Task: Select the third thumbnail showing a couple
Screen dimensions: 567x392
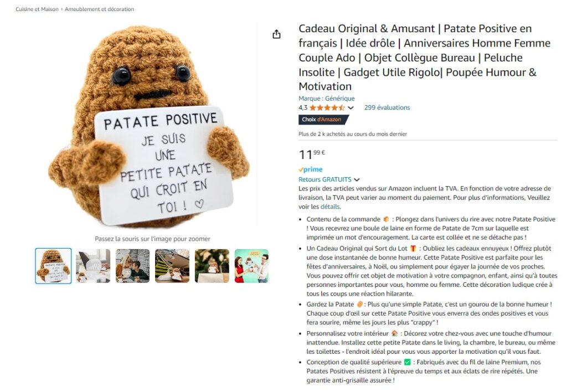Action: pos(133,266)
